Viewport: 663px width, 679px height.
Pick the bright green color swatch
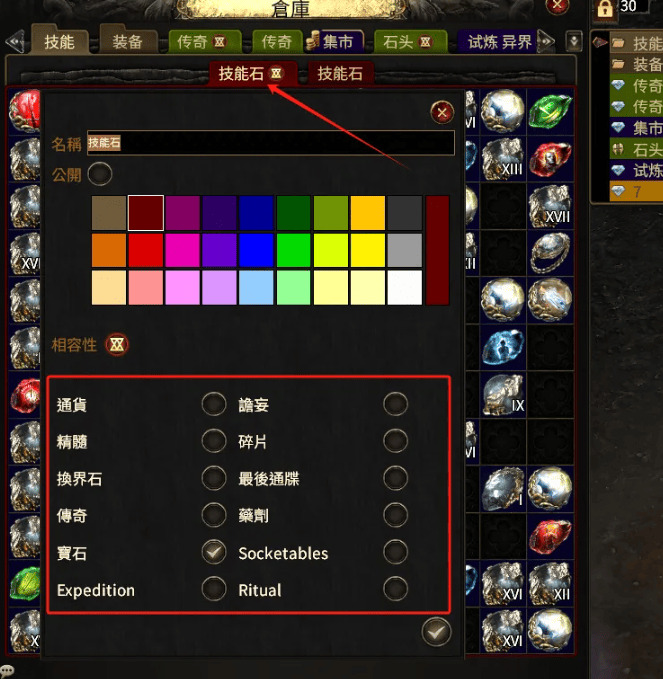point(293,250)
